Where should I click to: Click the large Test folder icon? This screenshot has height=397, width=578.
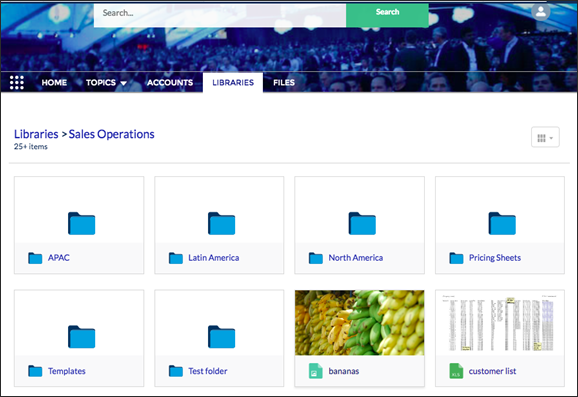point(222,337)
